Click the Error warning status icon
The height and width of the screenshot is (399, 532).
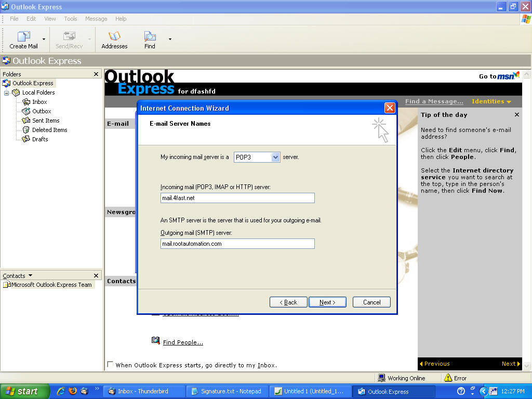(448, 378)
